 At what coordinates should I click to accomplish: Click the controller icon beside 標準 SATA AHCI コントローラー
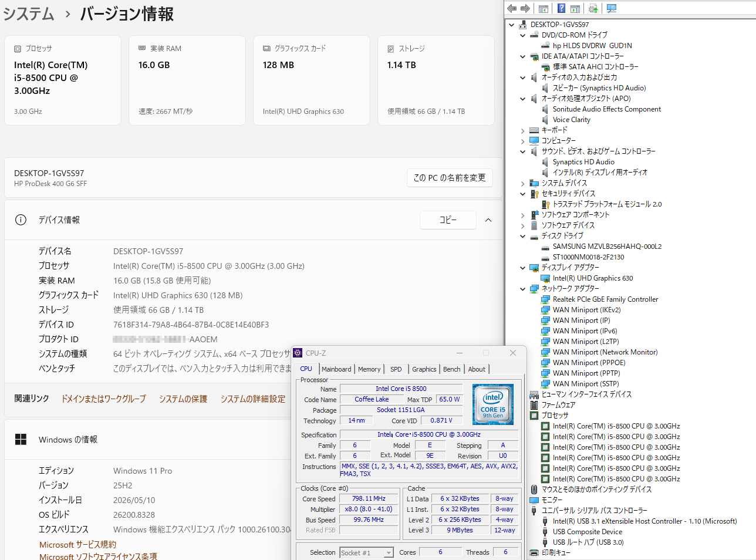pos(545,67)
